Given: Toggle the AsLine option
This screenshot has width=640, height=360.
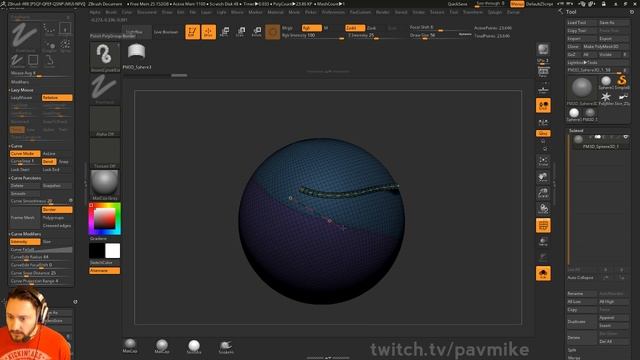Looking at the screenshot, I should tap(49, 154).
